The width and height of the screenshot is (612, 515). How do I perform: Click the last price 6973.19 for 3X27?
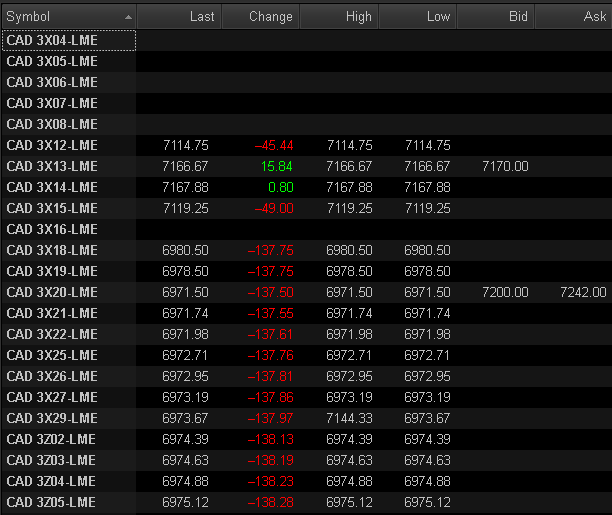click(185, 397)
